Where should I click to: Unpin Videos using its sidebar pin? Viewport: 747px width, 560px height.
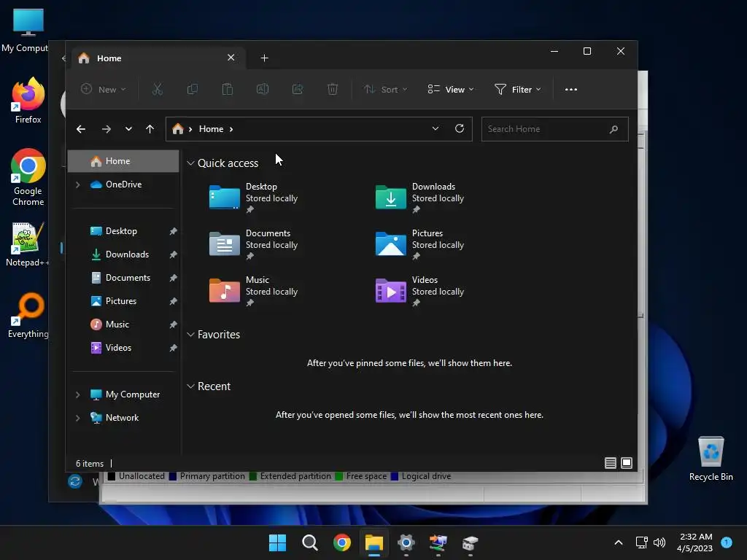tap(173, 348)
